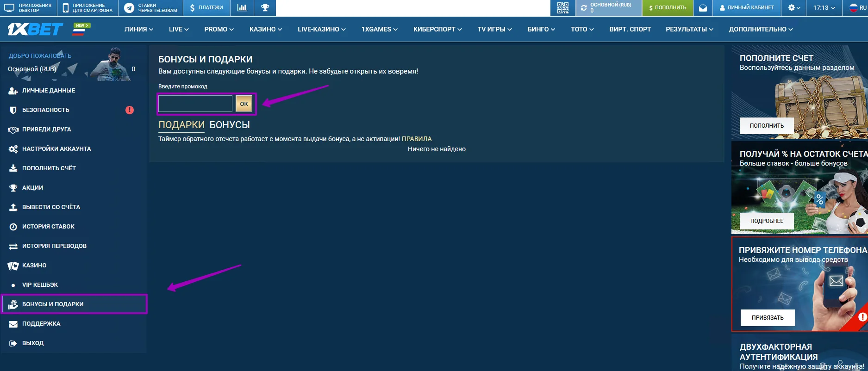868x371 pixels.
Task: Open bets via Telegram
Action: [150, 8]
